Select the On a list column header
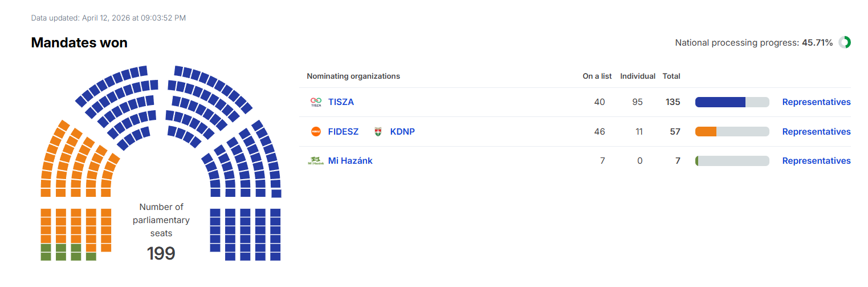This screenshot has width=868, height=287. point(597,76)
